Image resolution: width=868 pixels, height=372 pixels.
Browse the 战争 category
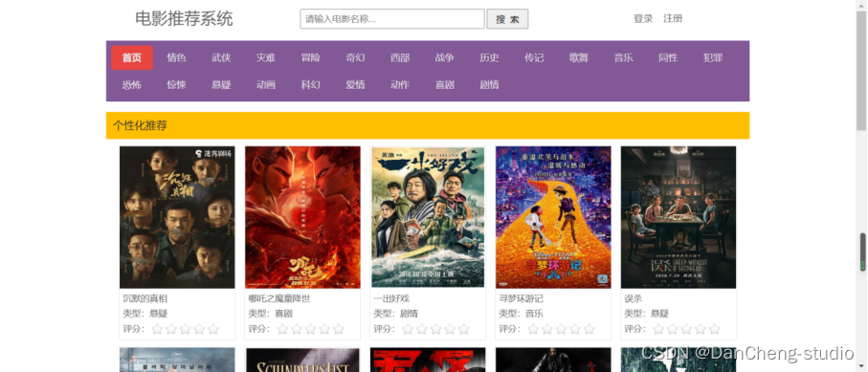coord(444,57)
